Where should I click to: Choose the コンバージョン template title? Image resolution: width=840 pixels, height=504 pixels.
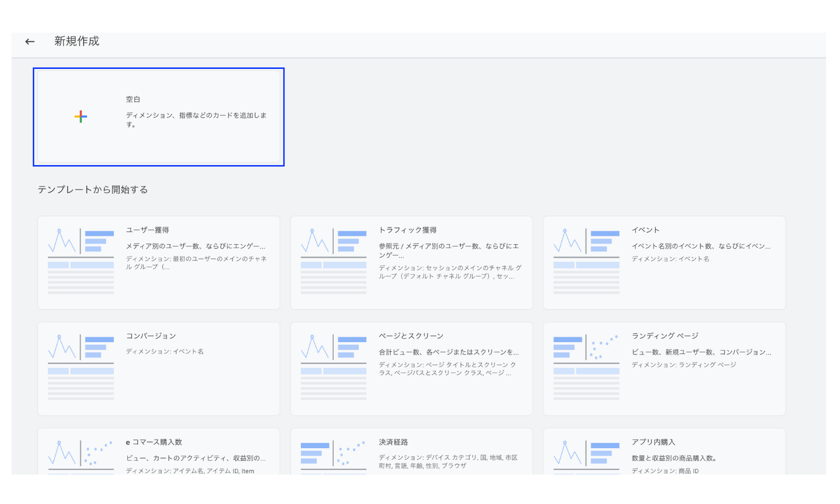tap(151, 336)
